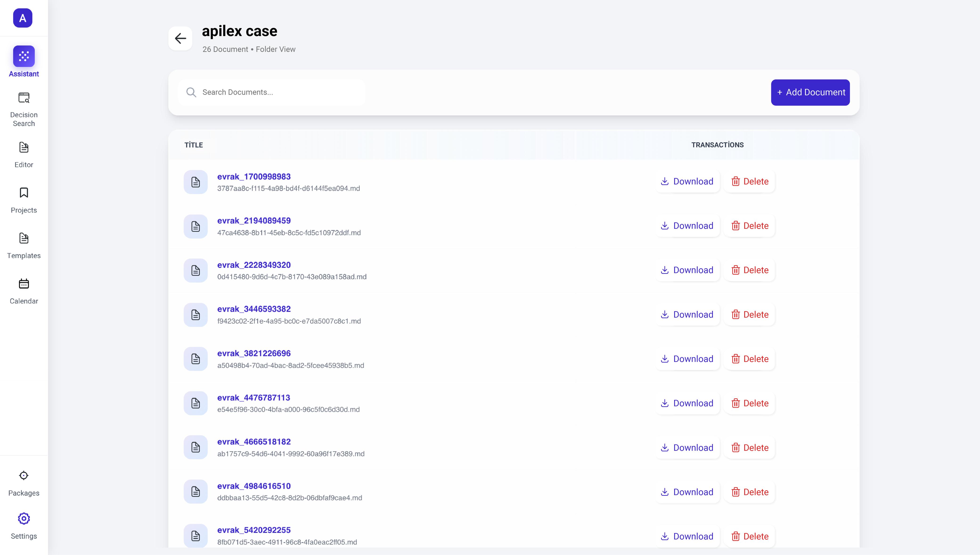Open document evrak_3821226696

(254, 353)
